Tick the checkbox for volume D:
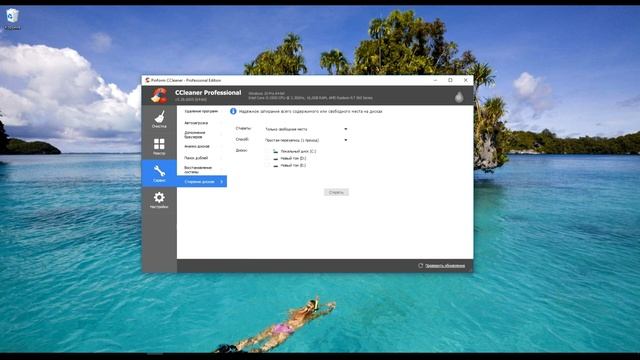Screen dimensions: 640x360 click(267, 158)
